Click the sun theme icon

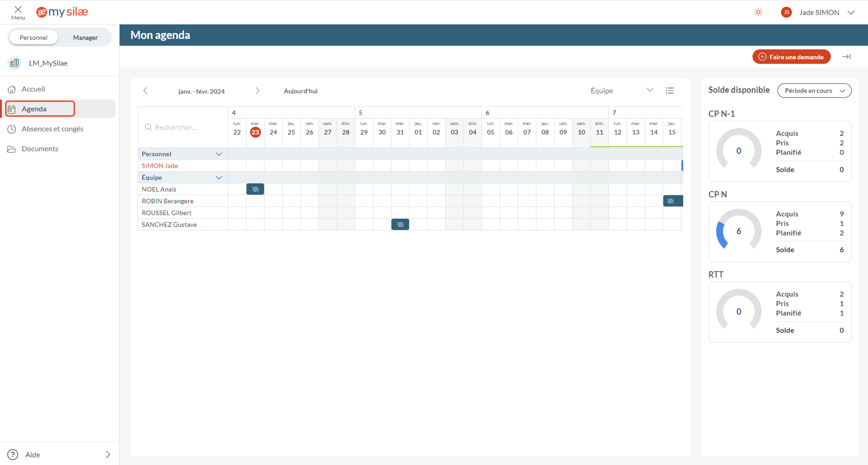click(x=758, y=12)
